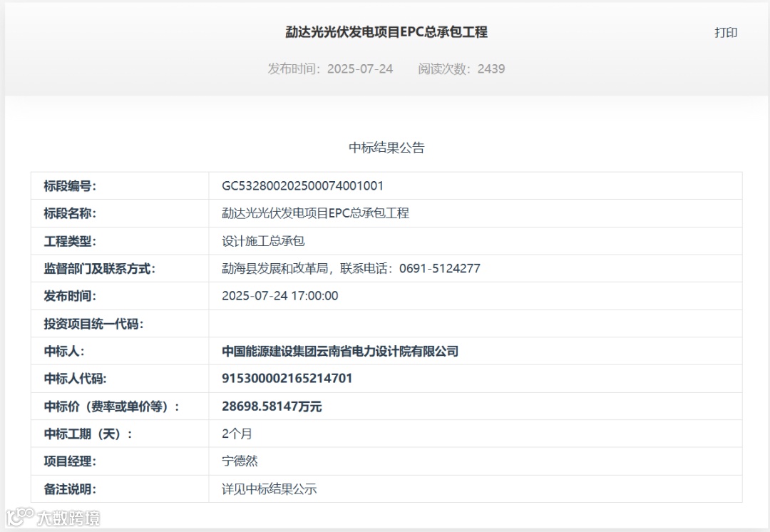The image size is (770, 532).
Task: Select the manager name 宁德然
Action: click(x=240, y=461)
